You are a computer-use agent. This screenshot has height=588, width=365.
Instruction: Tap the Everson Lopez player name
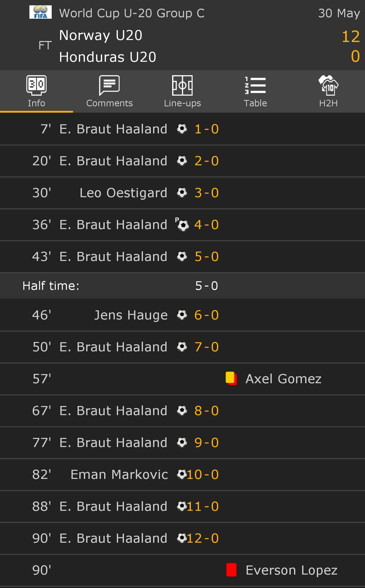point(291,570)
